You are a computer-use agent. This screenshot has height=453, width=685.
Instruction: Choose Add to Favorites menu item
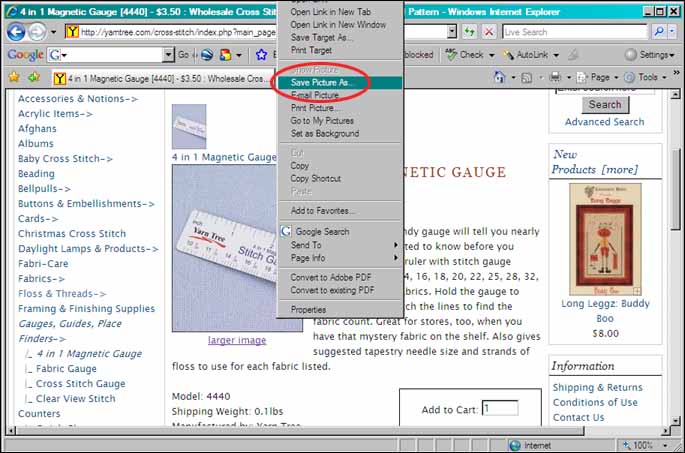[x=340, y=211]
